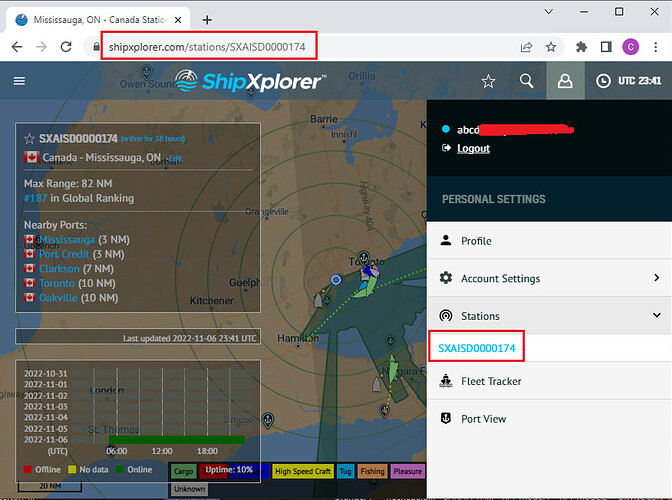Click Logout link

[473, 148]
